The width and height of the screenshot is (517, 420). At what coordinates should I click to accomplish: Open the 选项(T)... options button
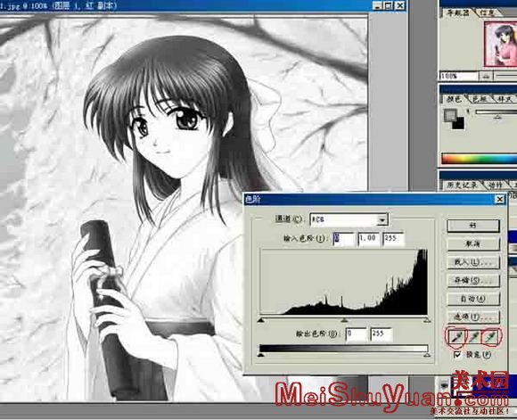click(x=473, y=317)
